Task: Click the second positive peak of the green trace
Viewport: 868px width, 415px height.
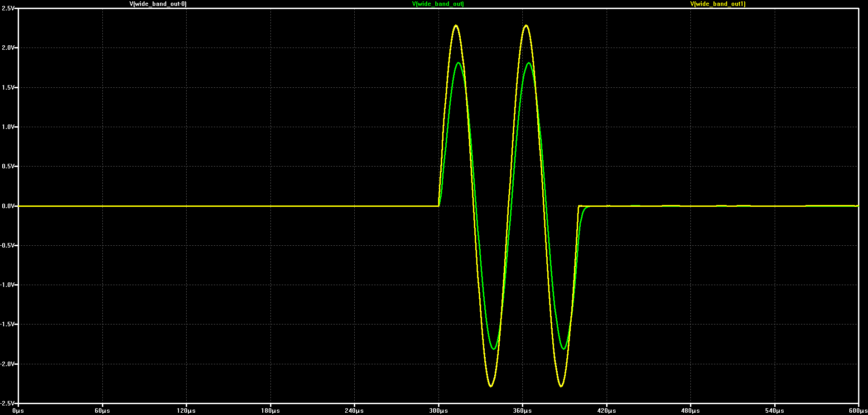Action: [x=529, y=63]
